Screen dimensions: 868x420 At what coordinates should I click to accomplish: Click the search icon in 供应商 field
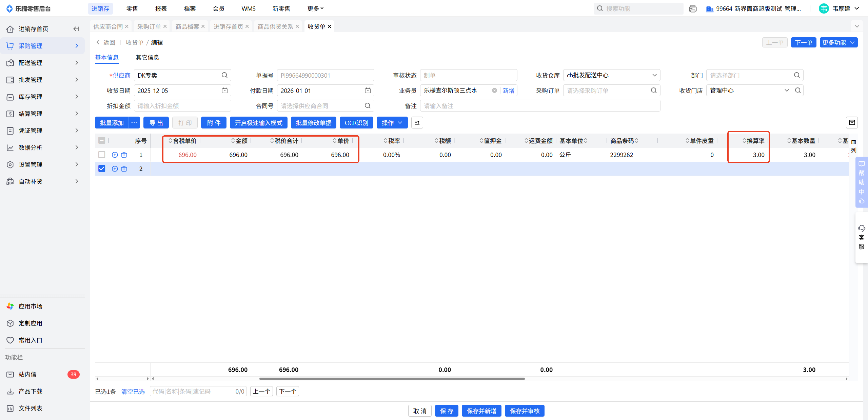(x=224, y=75)
